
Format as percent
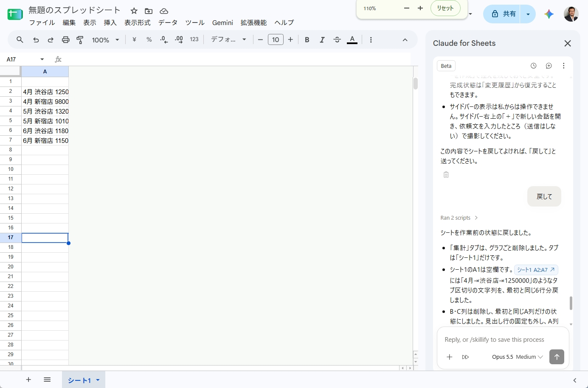[x=149, y=40]
